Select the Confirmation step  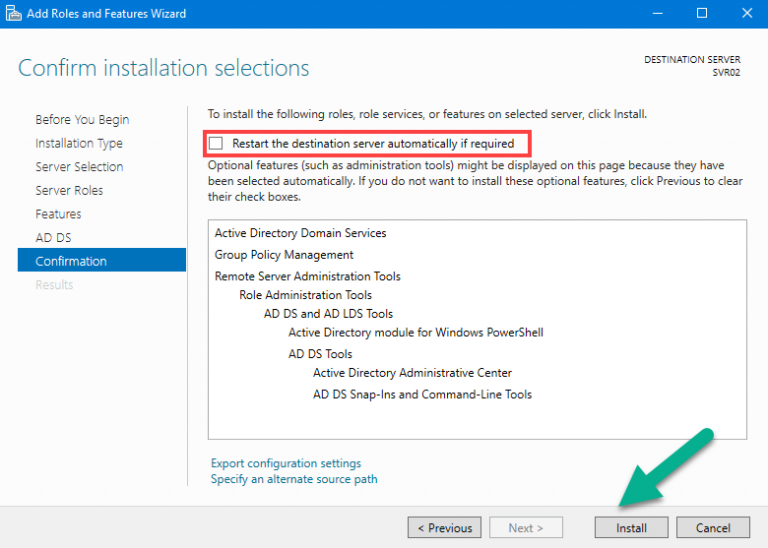tap(102, 260)
